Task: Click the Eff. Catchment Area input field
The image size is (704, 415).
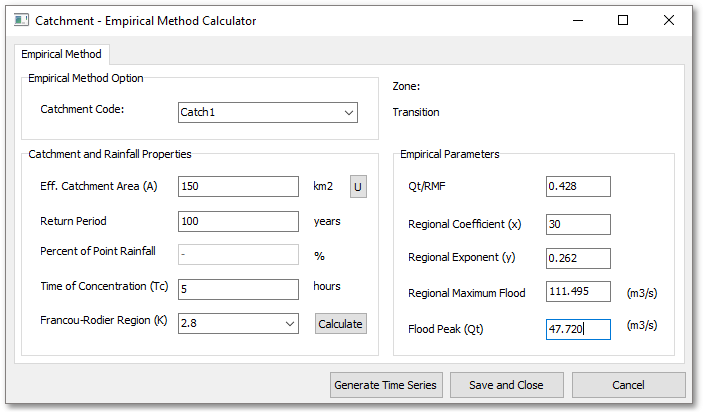Action: click(x=238, y=186)
